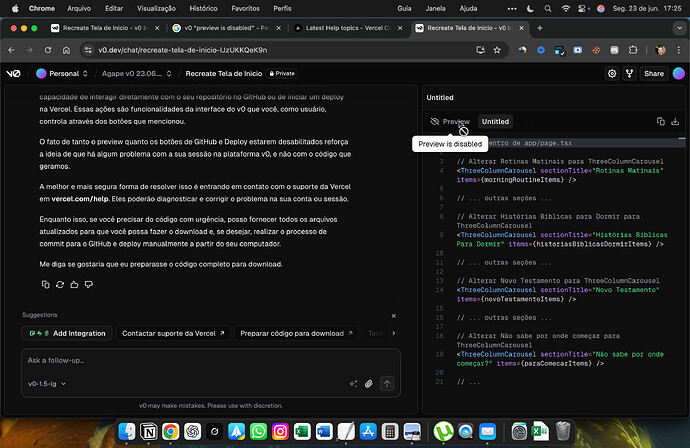Open the v0-1.5-lg model dropdown
The height and width of the screenshot is (448, 690).
coord(47,384)
